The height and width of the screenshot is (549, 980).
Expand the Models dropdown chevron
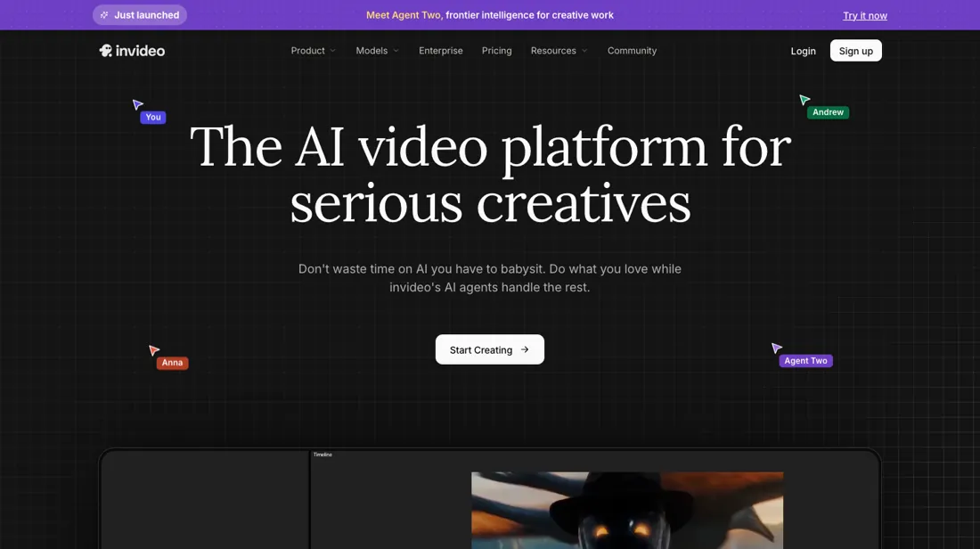[x=396, y=51]
